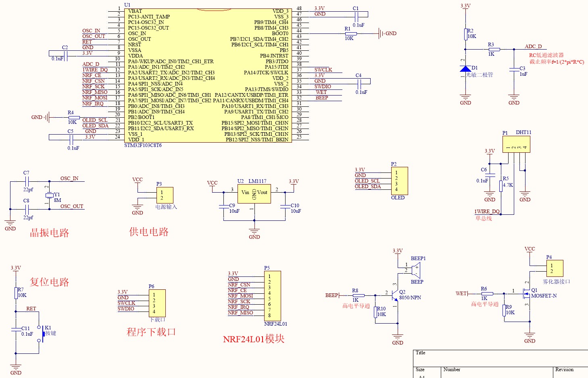Click the 程序下载口 title text
The height and width of the screenshot is (378, 588).
point(151,332)
